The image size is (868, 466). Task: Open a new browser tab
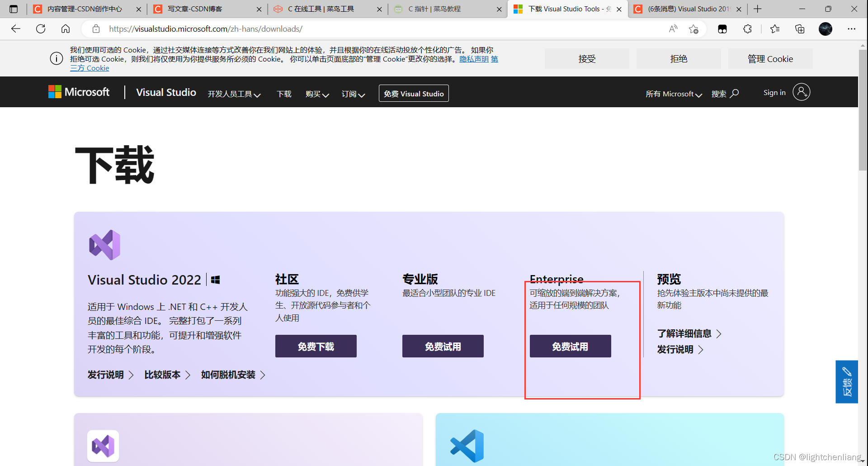758,9
